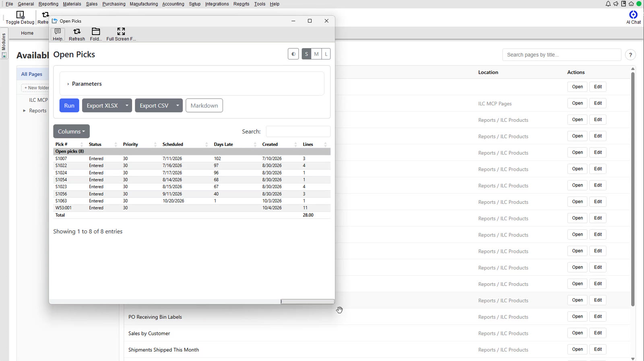Open the PO Receiving Bin Labels page
Viewport: 644px width, 361px height.
click(x=155, y=317)
